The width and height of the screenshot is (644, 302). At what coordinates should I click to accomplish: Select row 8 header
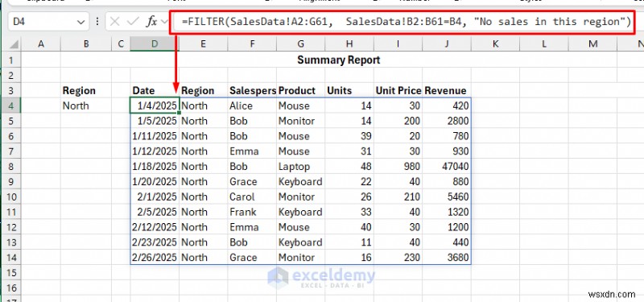[11, 167]
